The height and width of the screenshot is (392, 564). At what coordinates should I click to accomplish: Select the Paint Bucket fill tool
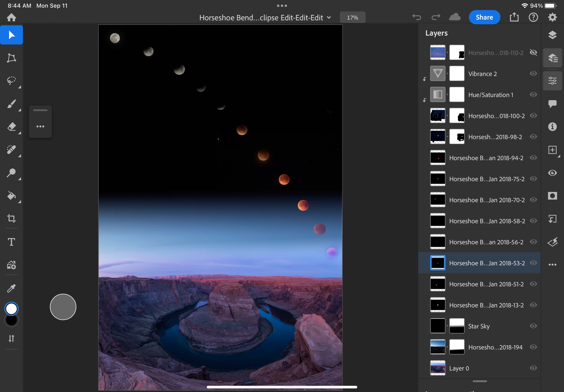pos(11,196)
